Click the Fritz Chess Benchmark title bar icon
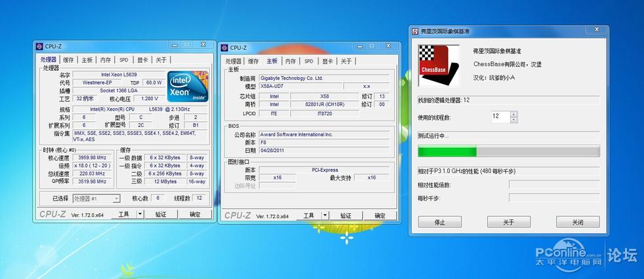This screenshot has height=279, width=644. pos(415,31)
